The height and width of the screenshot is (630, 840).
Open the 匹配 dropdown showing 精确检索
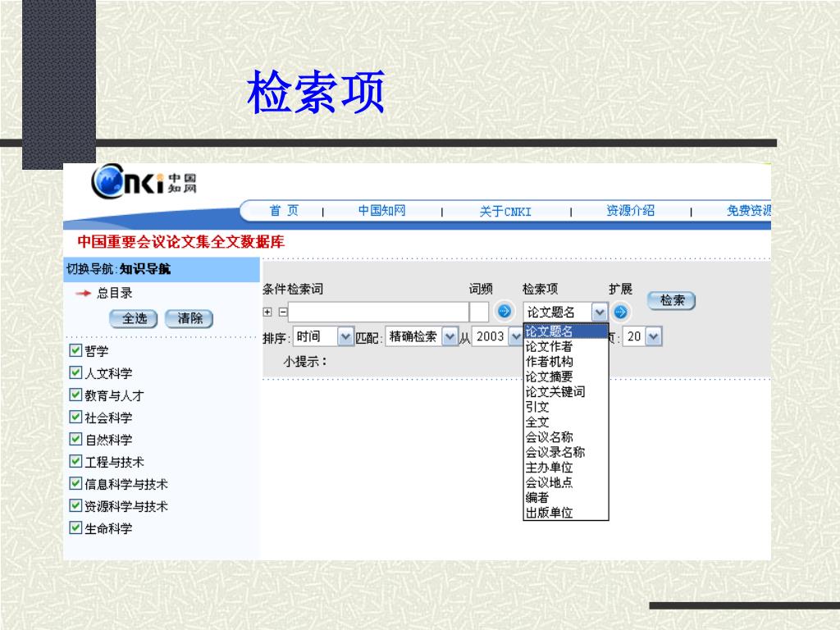click(422, 337)
